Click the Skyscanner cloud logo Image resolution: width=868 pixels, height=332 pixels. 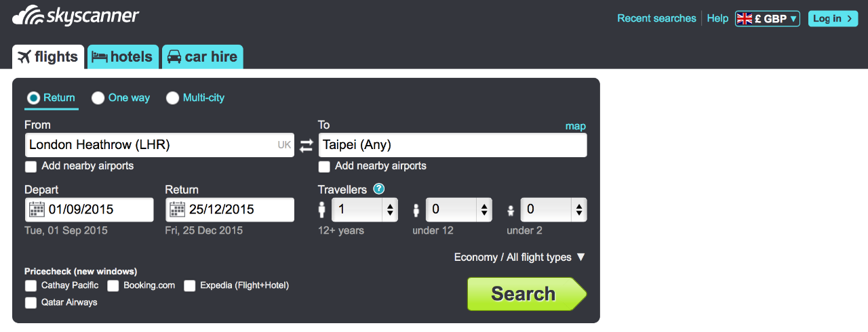tap(28, 16)
